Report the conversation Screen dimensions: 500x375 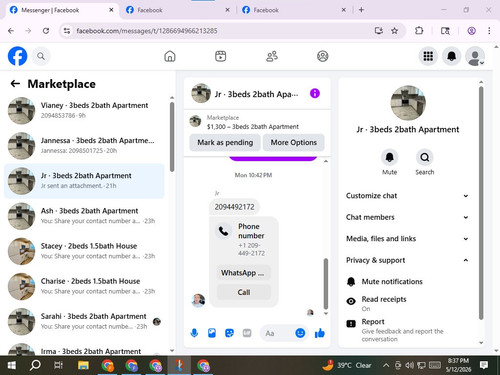[x=407, y=330]
